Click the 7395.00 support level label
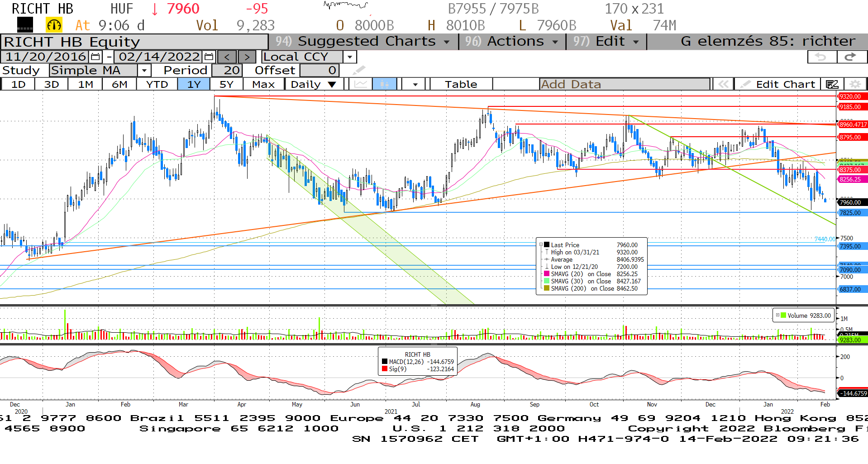Image resolution: width=868 pixels, height=464 pixels. (853, 246)
